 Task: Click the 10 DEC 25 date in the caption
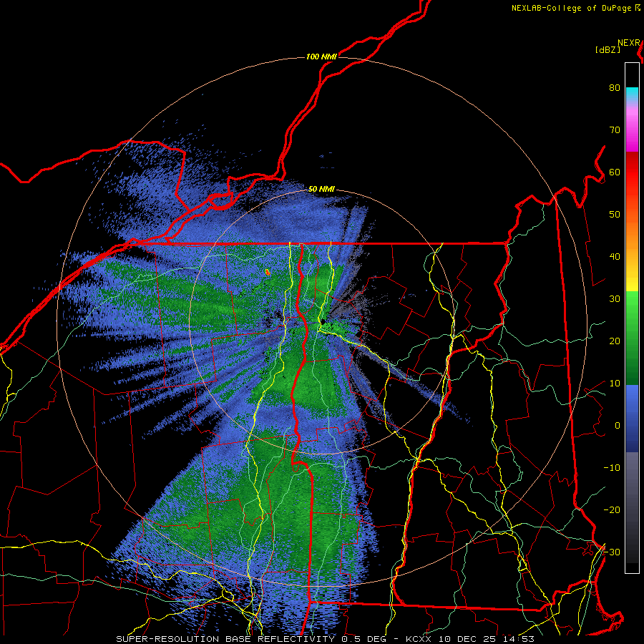point(468,639)
